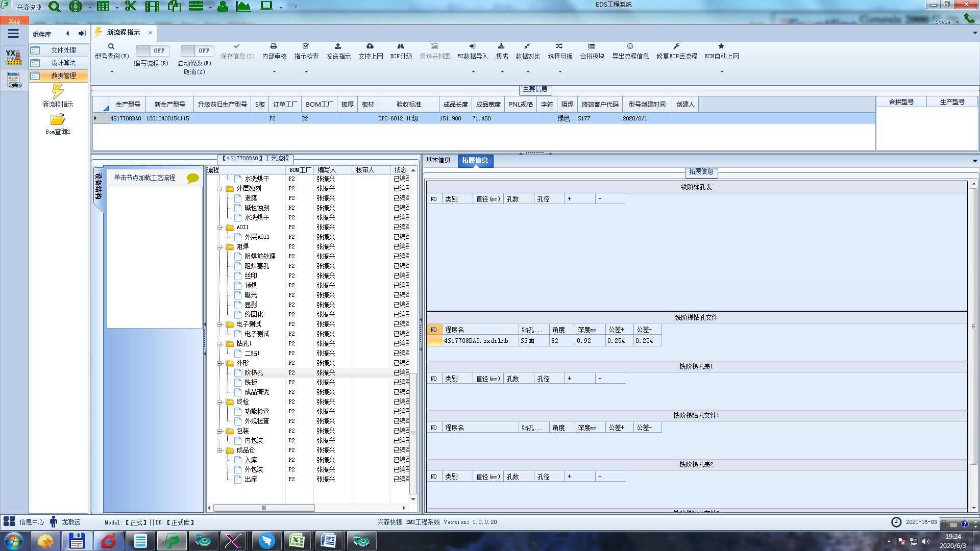
Task: Select the 铣板 process tree item
Action: (x=251, y=382)
